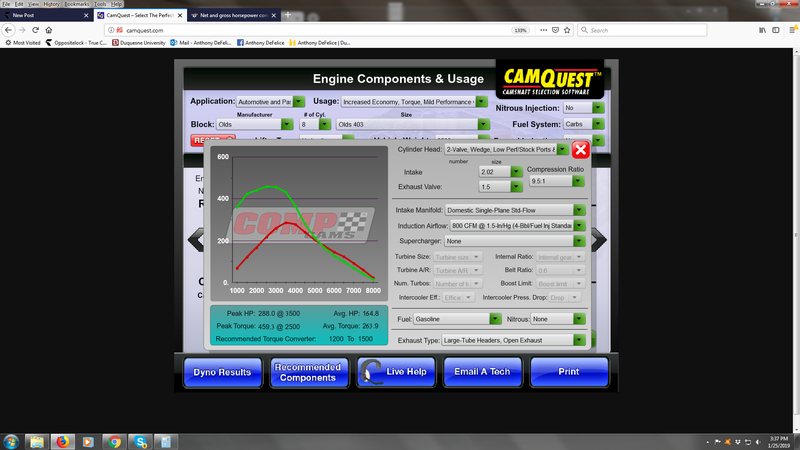Open Firefox from the taskbar
The height and width of the screenshot is (450, 800).
tap(62, 442)
